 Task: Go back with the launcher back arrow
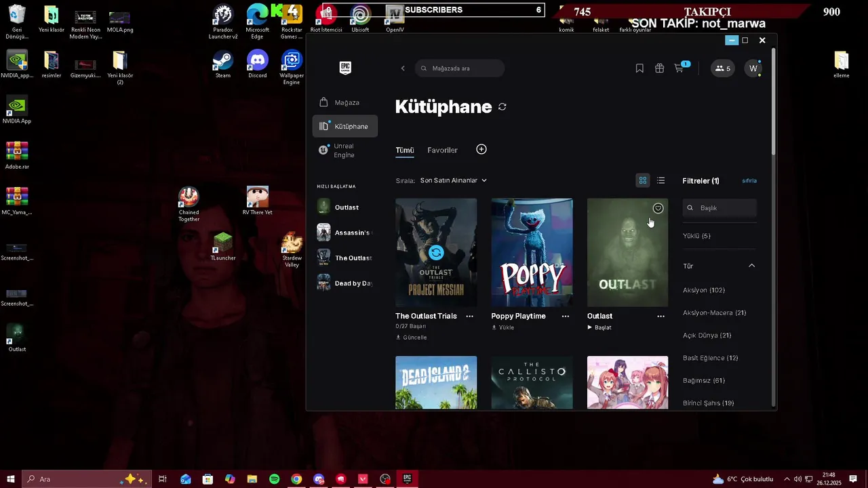point(403,68)
